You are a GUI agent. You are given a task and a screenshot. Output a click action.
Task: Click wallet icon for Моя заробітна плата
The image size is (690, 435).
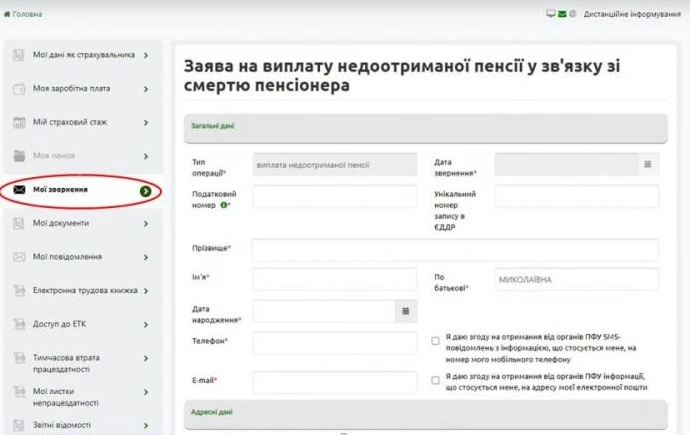coord(19,89)
